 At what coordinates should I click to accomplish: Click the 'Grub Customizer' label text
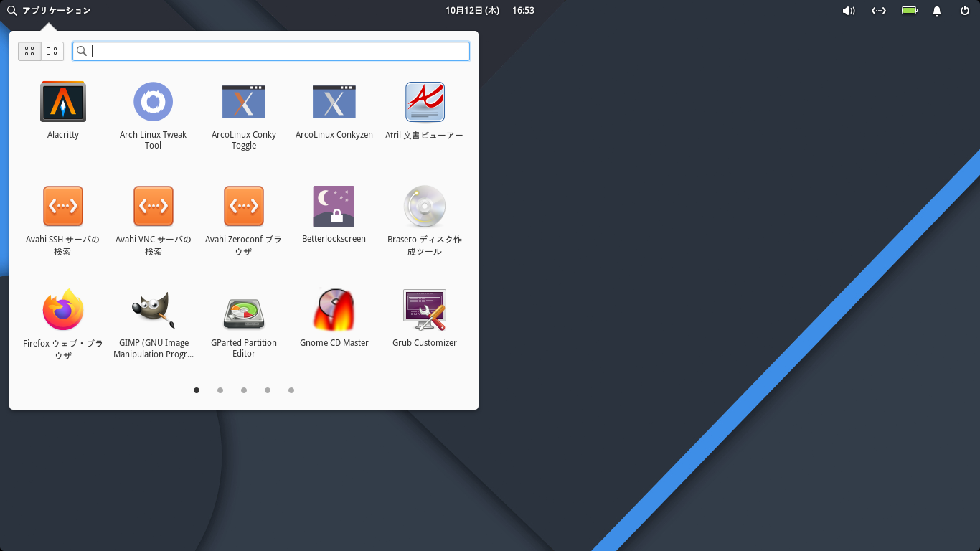coord(425,343)
